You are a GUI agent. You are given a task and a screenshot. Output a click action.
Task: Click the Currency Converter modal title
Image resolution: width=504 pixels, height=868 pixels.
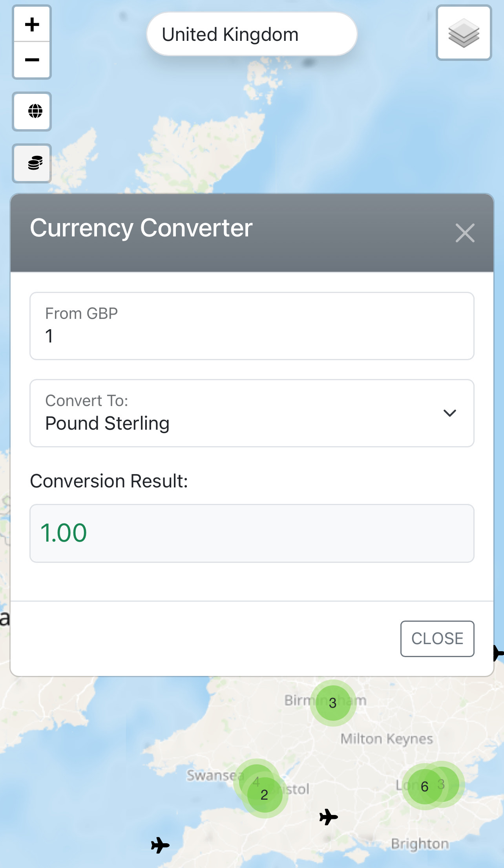click(141, 228)
